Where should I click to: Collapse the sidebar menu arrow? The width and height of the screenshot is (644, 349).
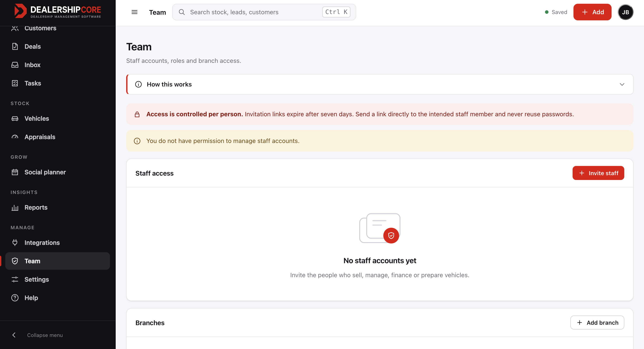(14, 335)
